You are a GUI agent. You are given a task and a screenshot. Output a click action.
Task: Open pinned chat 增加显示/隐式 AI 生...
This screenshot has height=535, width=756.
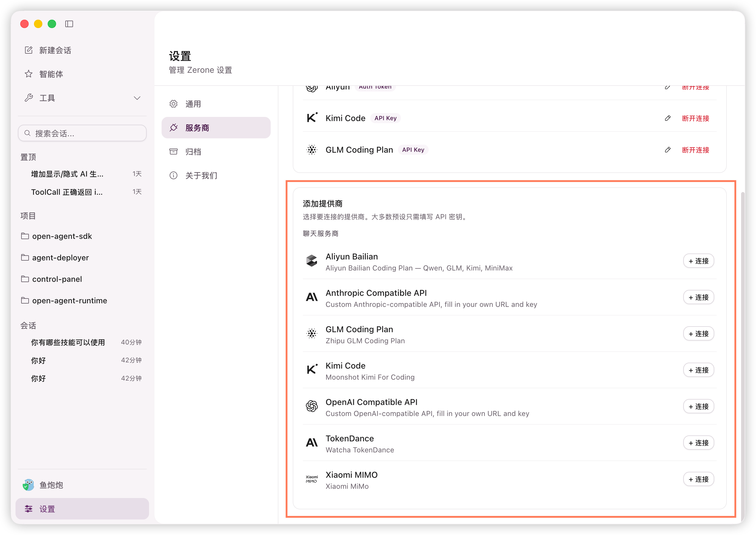point(82,174)
